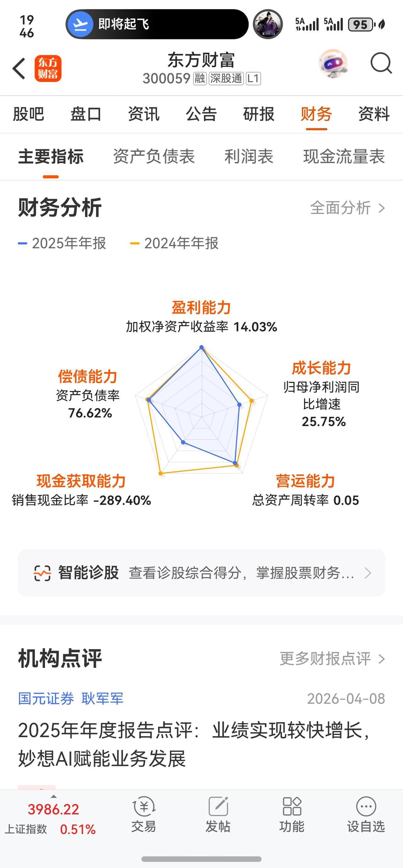This screenshot has height=868, width=403.
Task: Open the robot AI assistant icon
Action: click(333, 64)
